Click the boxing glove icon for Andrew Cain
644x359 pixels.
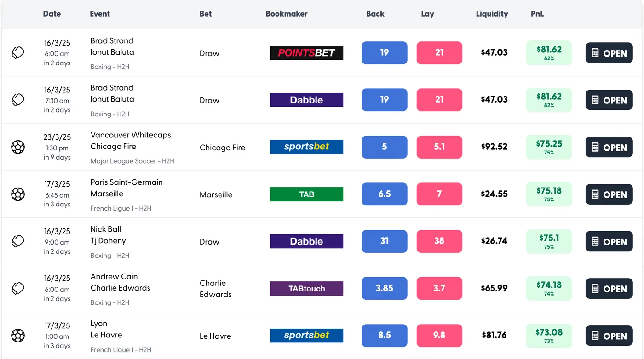18,288
